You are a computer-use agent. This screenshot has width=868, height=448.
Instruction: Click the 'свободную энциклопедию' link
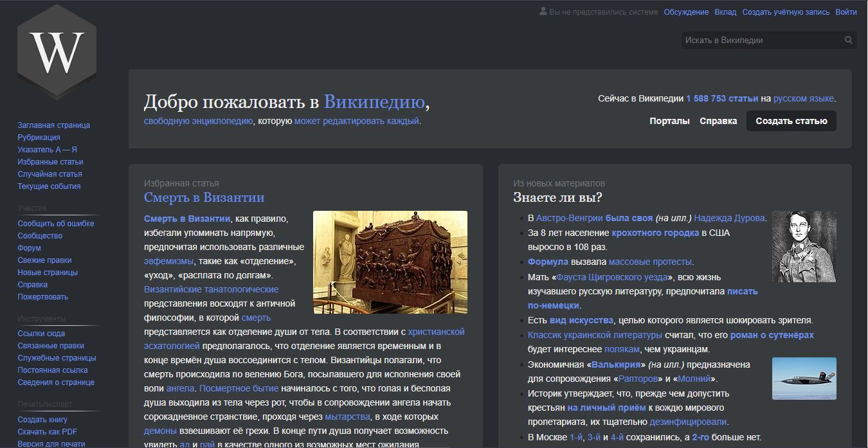tap(199, 121)
